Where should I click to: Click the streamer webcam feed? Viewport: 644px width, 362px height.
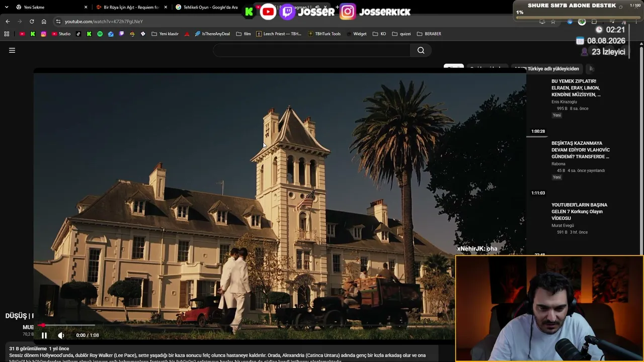pyautogui.click(x=549, y=309)
